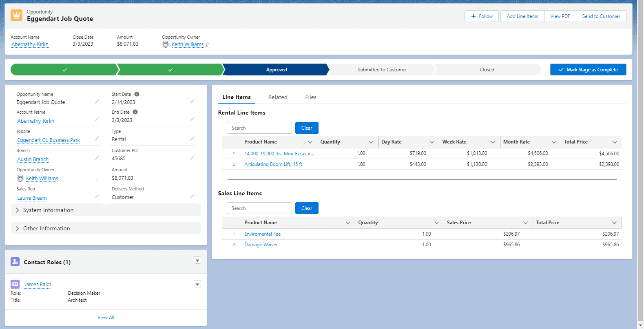Click the Rental Line Items search field
The width and height of the screenshot is (644, 329).
coord(259,128)
